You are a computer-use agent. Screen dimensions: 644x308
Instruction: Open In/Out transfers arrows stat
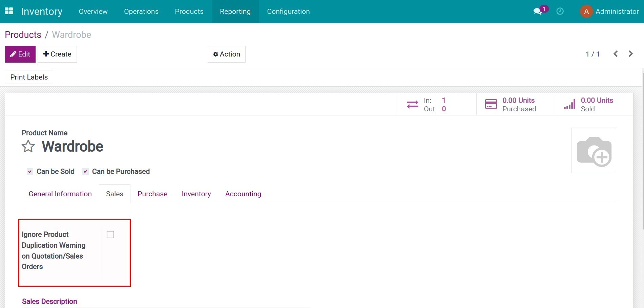pyautogui.click(x=413, y=105)
